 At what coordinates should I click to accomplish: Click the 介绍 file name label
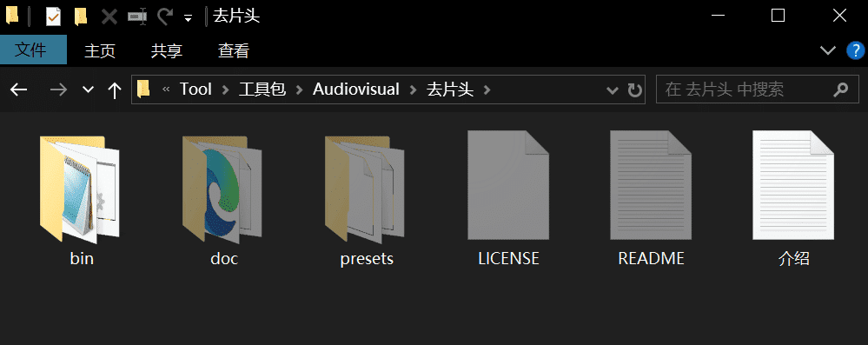794,259
